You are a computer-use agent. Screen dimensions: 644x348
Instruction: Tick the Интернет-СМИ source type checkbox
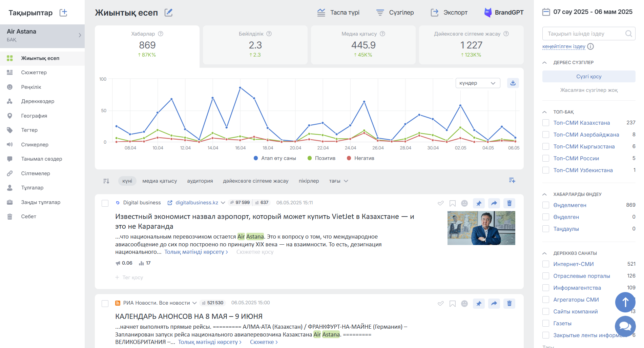546,264
